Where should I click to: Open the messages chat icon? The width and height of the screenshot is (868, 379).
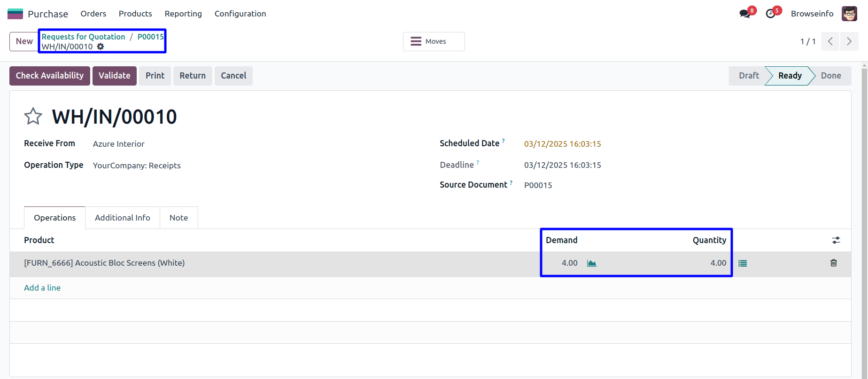click(x=744, y=14)
